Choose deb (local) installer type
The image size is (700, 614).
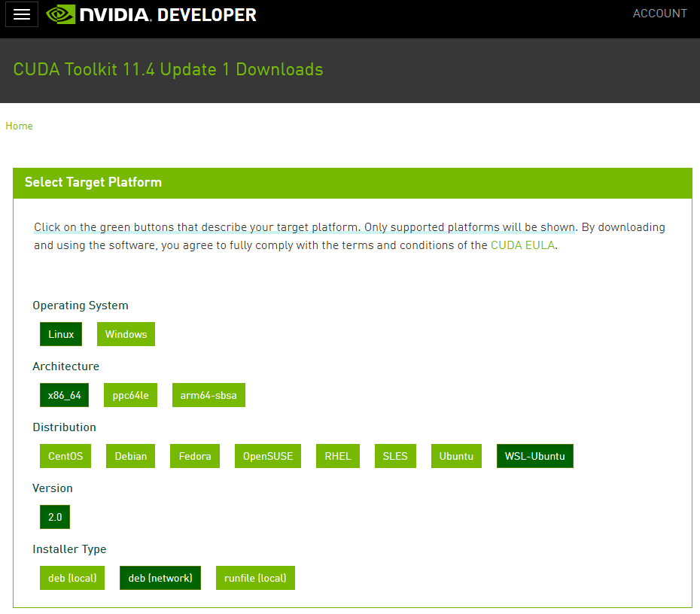point(72,578)
